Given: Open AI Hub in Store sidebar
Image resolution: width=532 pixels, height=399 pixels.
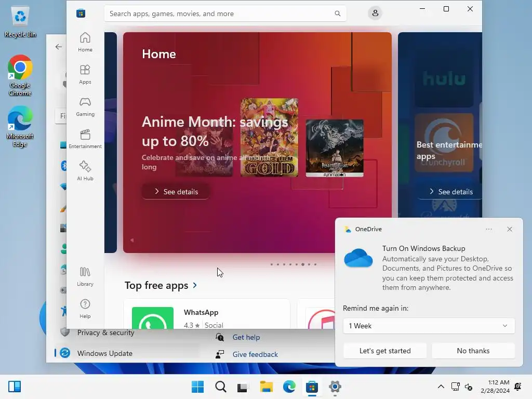Looking at the screenshot, I should click(85, 171).
